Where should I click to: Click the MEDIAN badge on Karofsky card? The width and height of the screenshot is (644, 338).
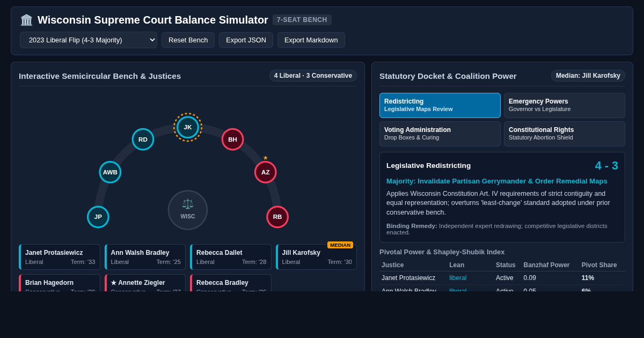pyautogui.click(x=340, y=245)
